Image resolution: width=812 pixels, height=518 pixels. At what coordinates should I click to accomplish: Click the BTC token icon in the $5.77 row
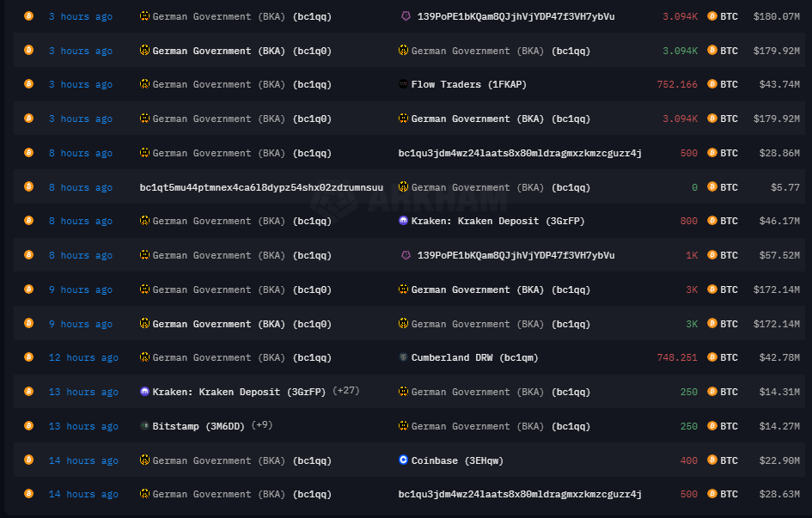[711, 187]
